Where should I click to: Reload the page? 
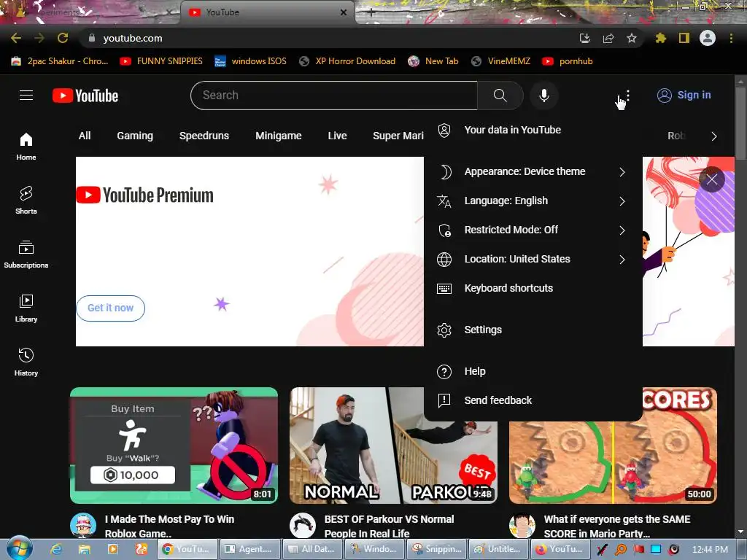pyautogui.click(x=63, y=38)
